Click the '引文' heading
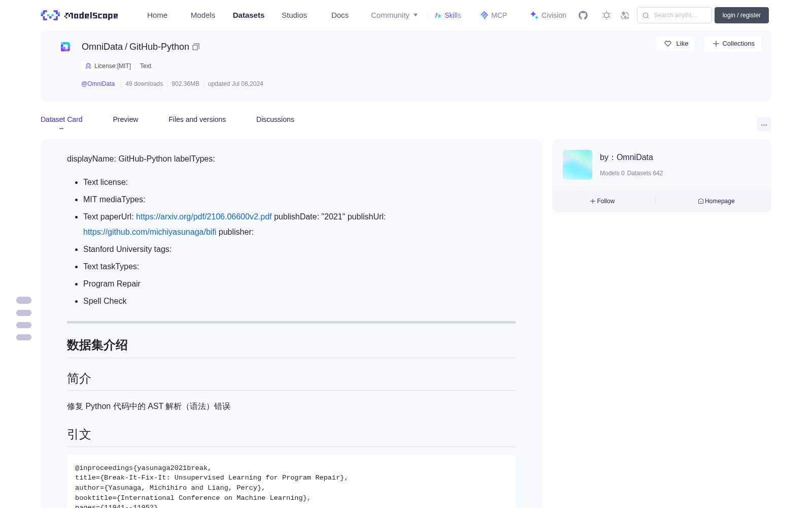Viewport: 812px width, 508px height. (x=79, y=434)
